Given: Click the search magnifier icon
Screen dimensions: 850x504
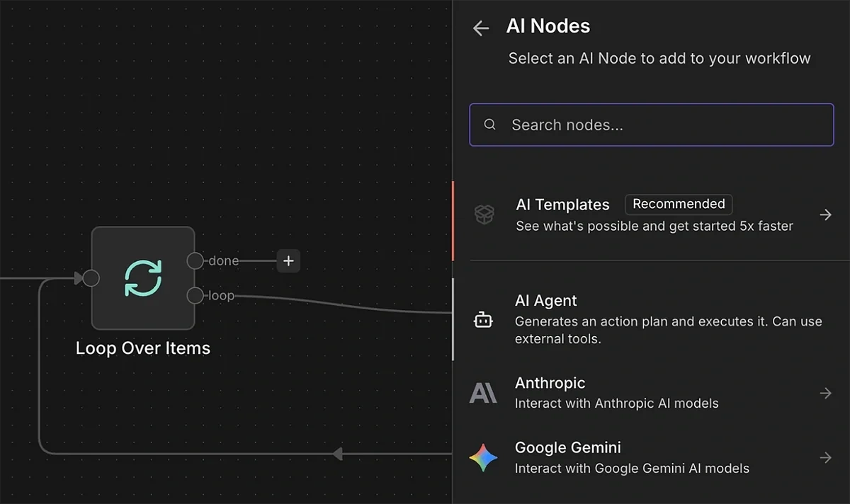Looking at the screenshot, I should pyautogui.click(x=489, y=125).
